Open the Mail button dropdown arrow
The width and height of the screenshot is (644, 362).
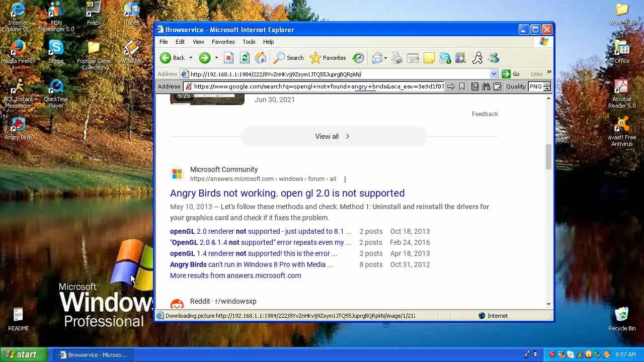[385, 58]
